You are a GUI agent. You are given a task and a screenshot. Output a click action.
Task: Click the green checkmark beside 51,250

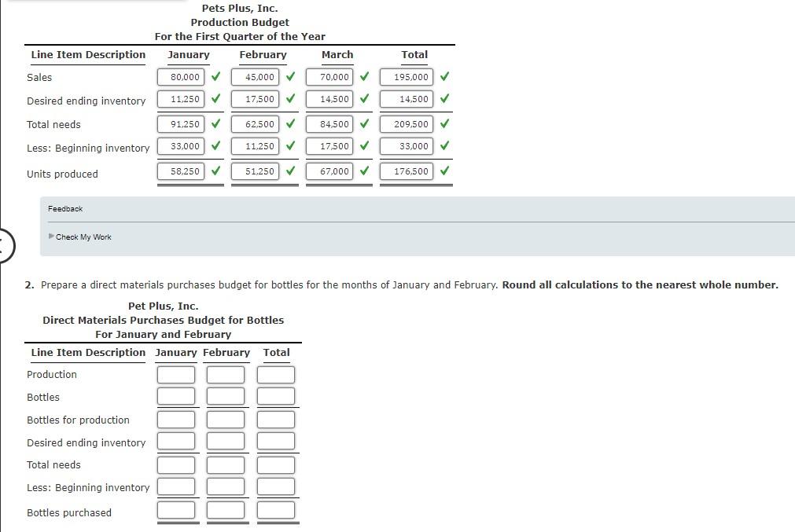pyautogui.click(x=290, y=171)
